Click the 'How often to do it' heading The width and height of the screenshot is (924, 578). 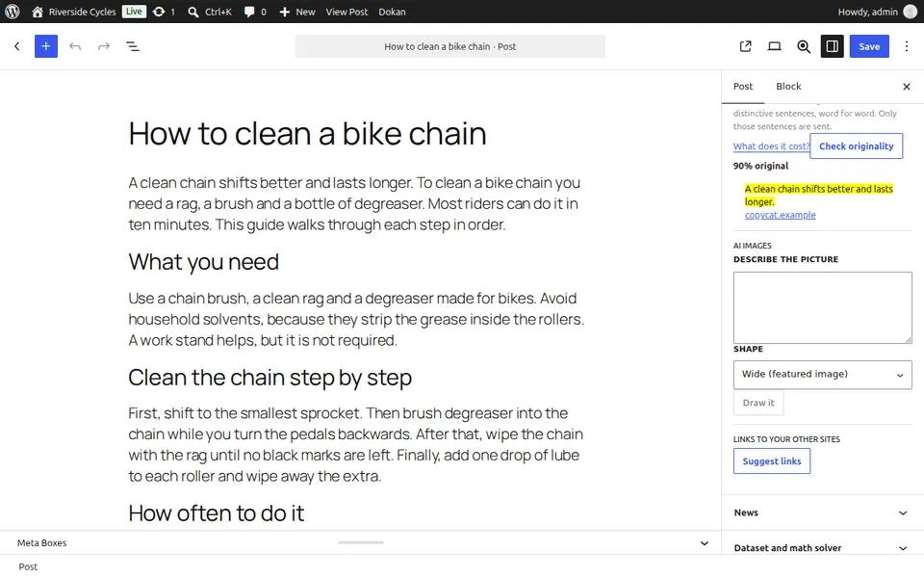(217, 513)
